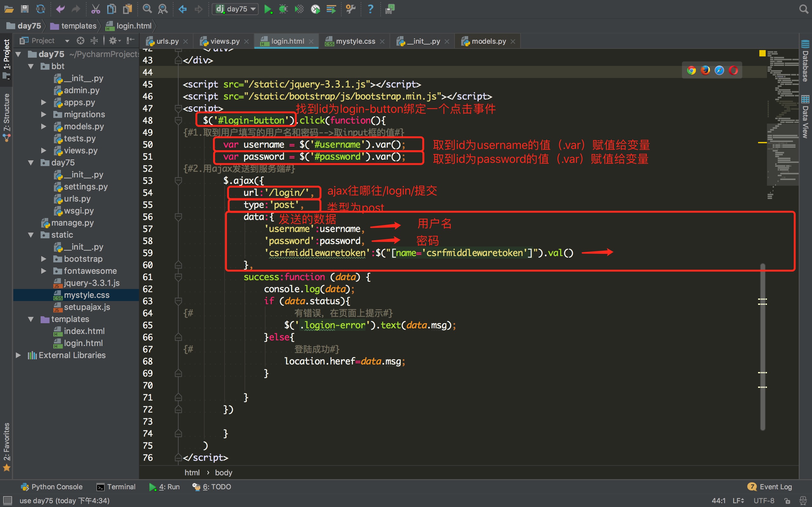Click the Save All disk icon
The image size is (812, 507).
coord(24,9)
